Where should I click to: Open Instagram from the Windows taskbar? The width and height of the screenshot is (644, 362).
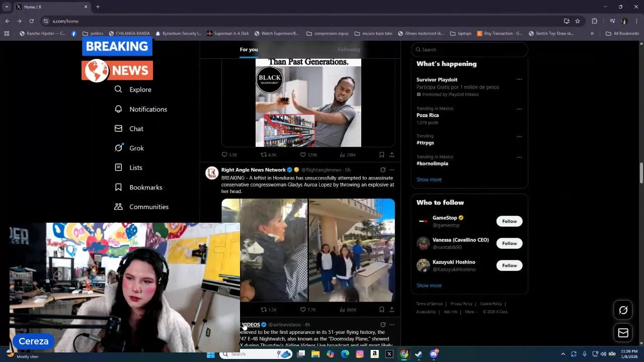360,354
